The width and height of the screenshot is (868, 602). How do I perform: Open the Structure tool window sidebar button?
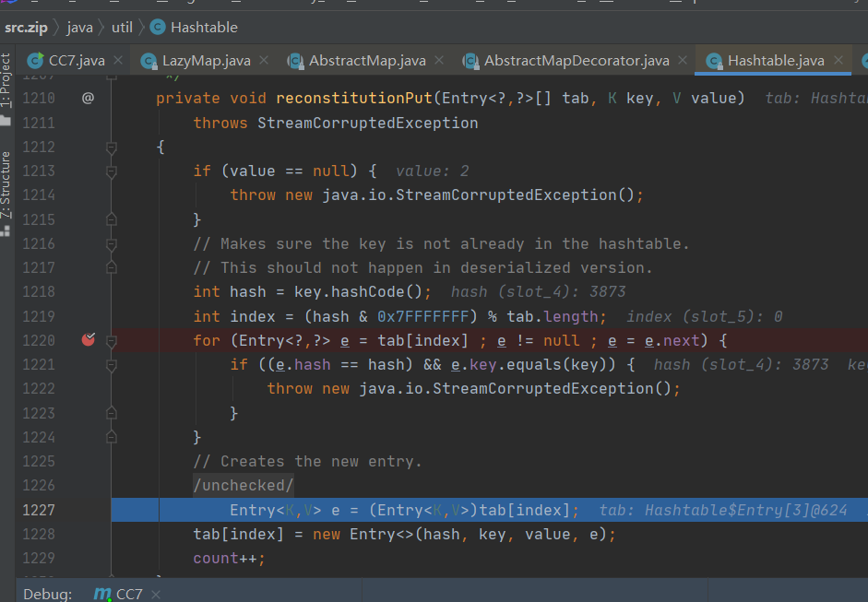pyautogui.click(x=6, y=194)
